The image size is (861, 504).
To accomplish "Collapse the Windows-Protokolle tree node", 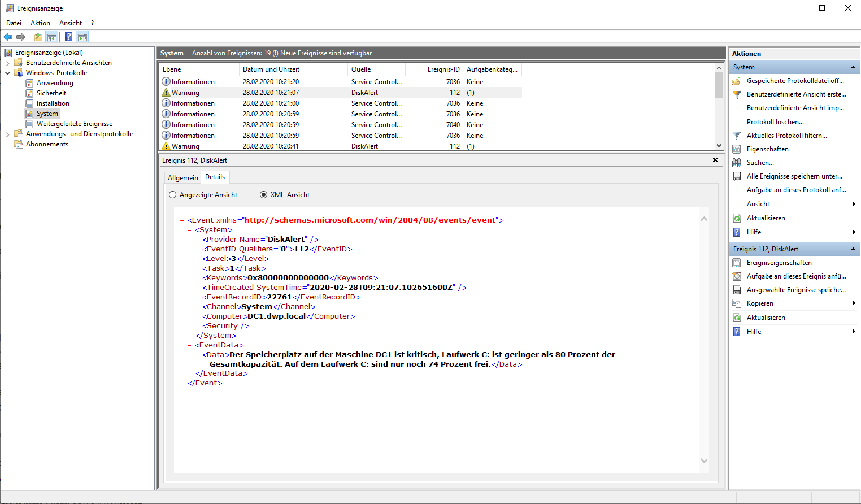I will (8, 73).
